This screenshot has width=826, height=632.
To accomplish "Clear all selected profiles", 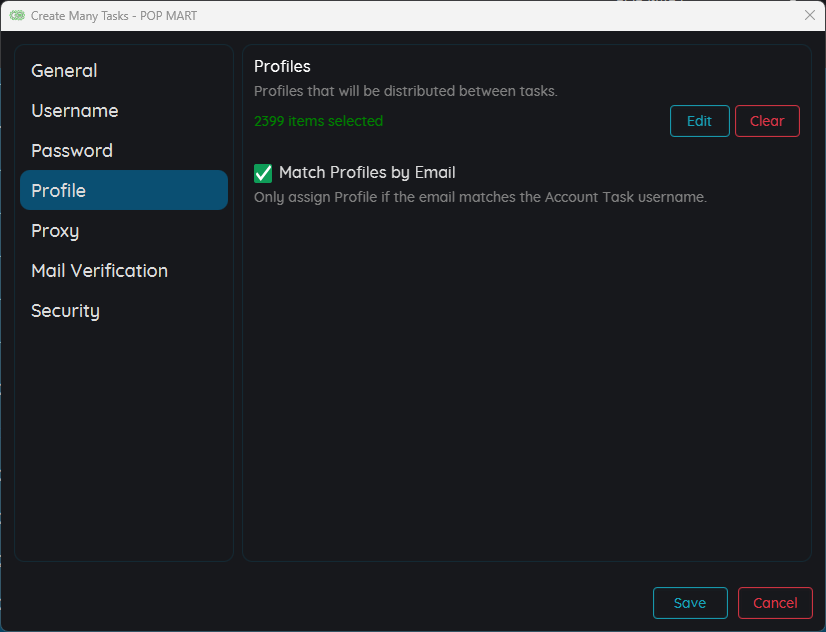I will click(x=767, y=121).
